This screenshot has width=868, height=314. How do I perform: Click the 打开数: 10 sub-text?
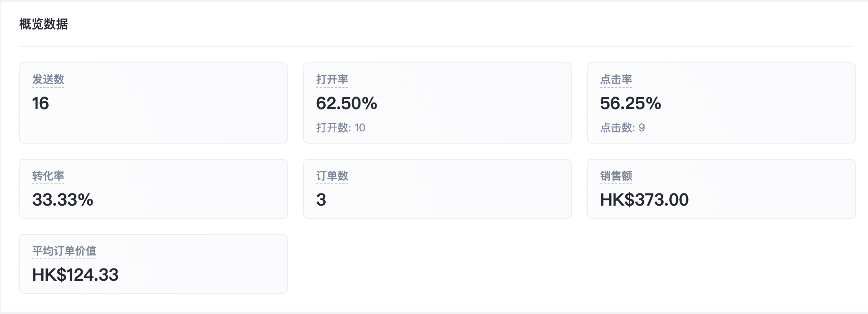[x=341, y=128]
